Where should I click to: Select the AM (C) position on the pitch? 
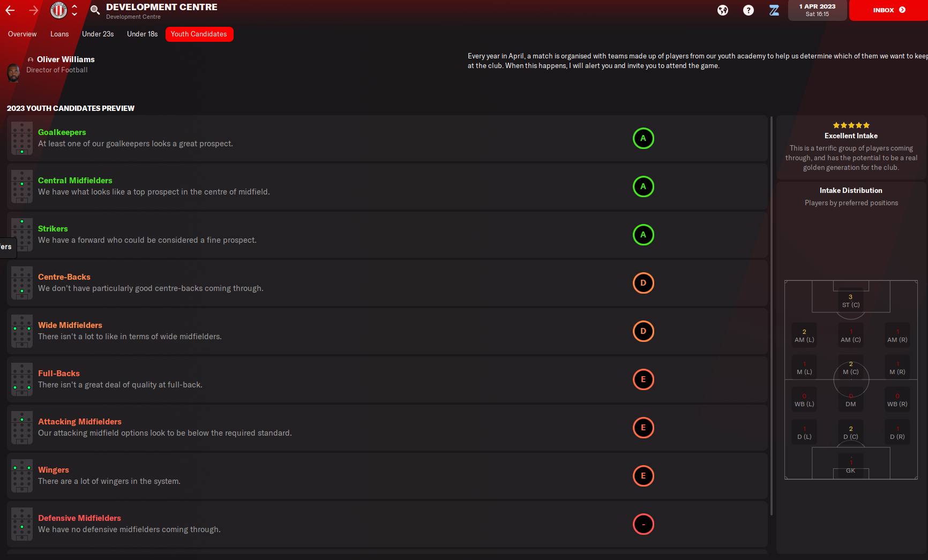(851, 335)
